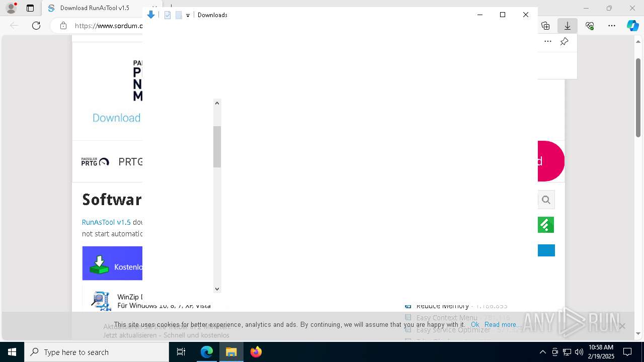Open Properties from Explorer quick access toolbar
Image resolution: width=644 pixels, height=362 pixels.
(168, 15)
